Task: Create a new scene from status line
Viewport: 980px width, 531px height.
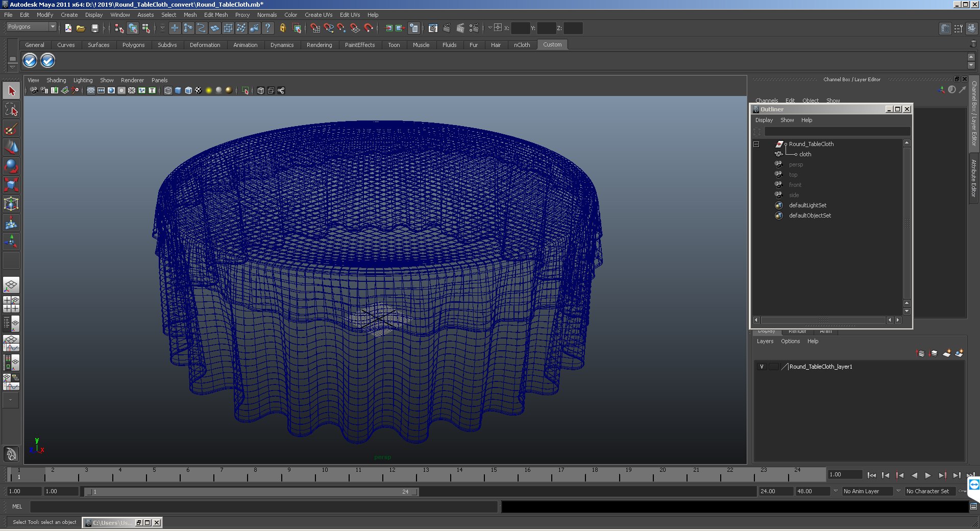Action: coord(68,28)
